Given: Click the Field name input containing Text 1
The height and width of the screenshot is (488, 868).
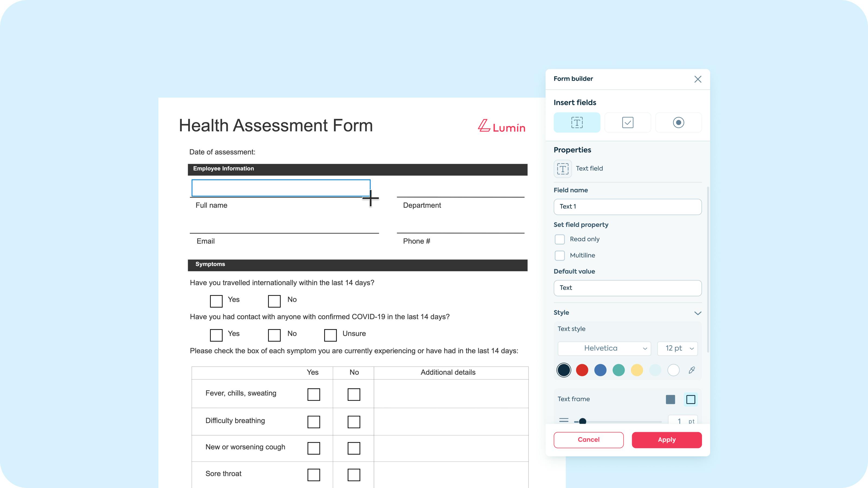Looking at the screenshot, I should (627, 206).
